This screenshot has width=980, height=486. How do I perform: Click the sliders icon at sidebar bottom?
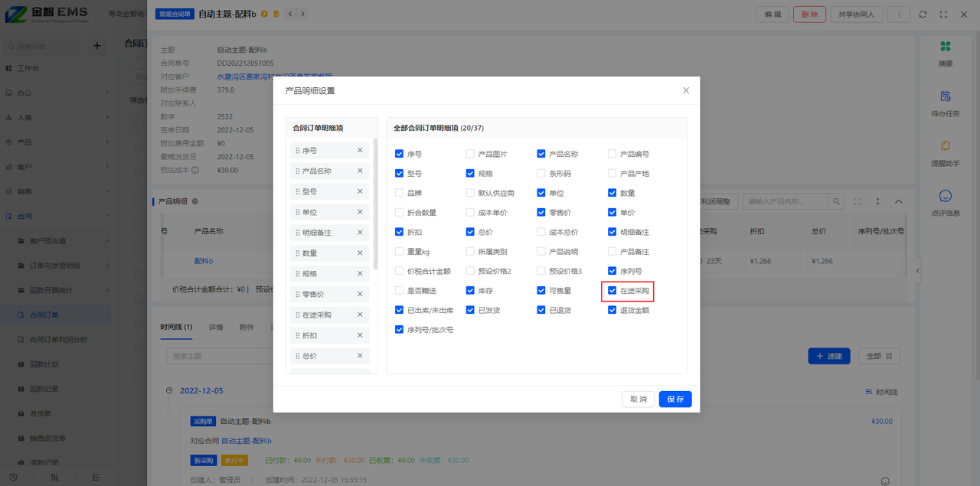(54, 477)
